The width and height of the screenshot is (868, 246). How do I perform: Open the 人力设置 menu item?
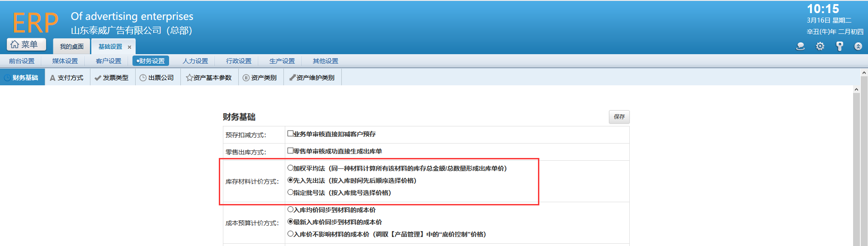point(195,61)
